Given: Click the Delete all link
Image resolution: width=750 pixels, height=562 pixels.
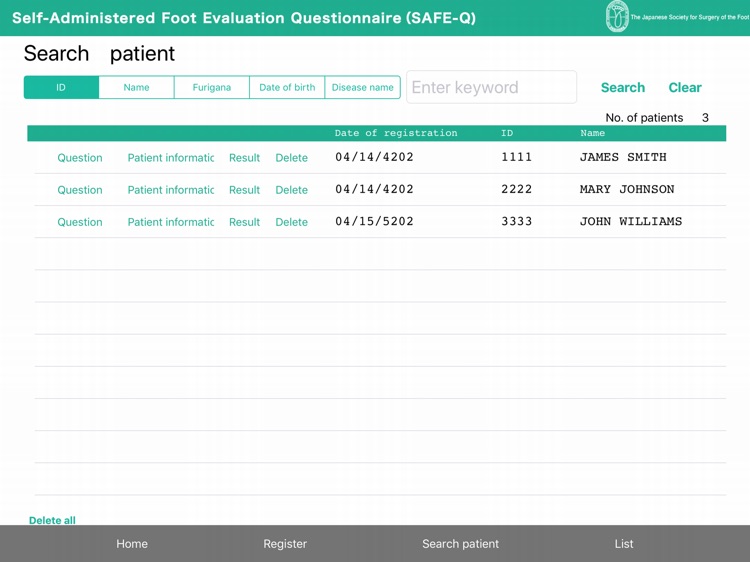Looking at the screenshot, I should [x=52, y=520].
